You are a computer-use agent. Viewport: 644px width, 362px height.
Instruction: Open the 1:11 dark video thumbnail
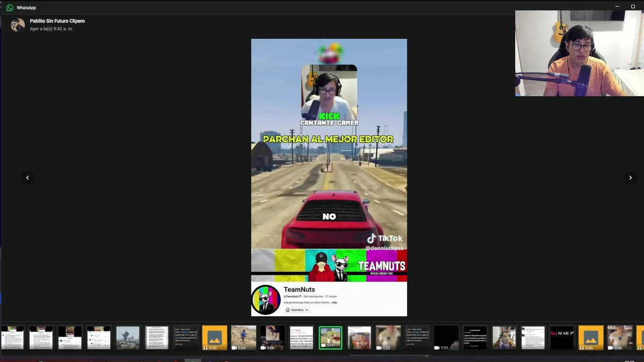pyautogui.click(x=446, y=338)
